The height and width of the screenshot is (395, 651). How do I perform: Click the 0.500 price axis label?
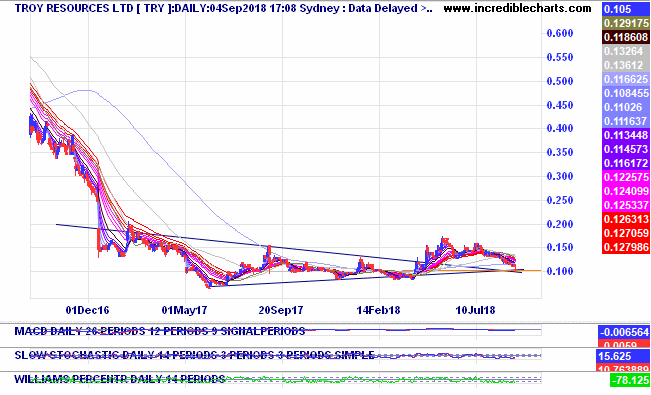(x=560, y=81)
